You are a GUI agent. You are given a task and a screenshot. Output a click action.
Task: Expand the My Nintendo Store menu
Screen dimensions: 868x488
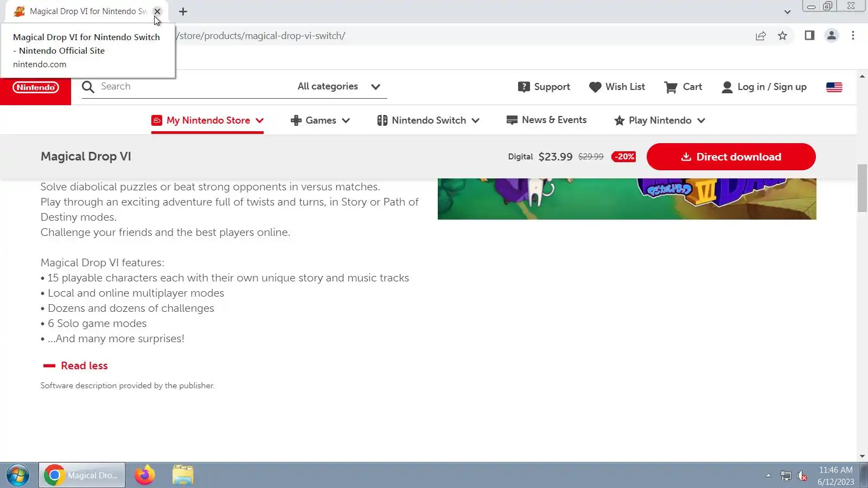[x=207, y=120]
